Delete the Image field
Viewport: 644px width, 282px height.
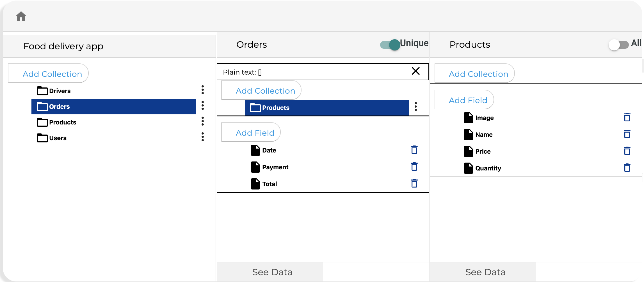pyautogui.click(x=627, y=117)
